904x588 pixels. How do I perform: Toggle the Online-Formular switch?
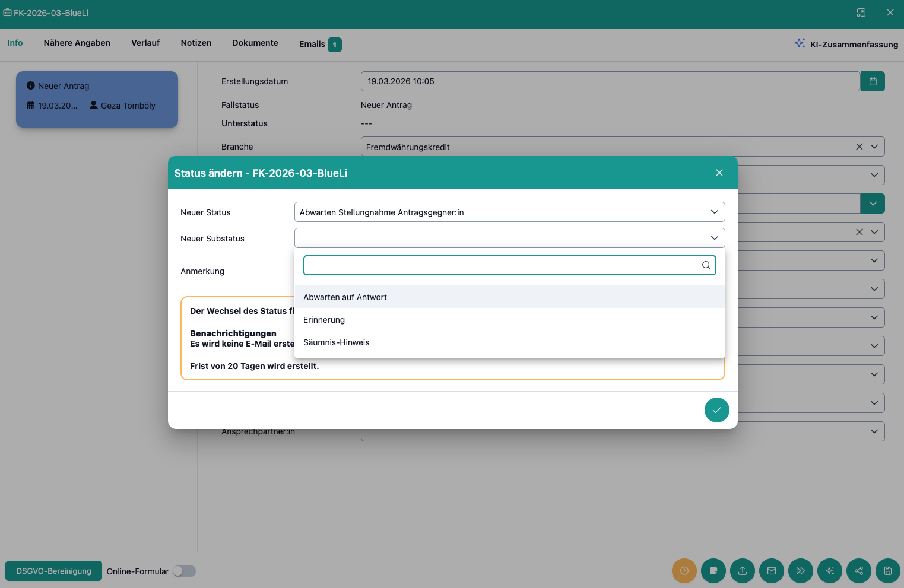[184, 571]
